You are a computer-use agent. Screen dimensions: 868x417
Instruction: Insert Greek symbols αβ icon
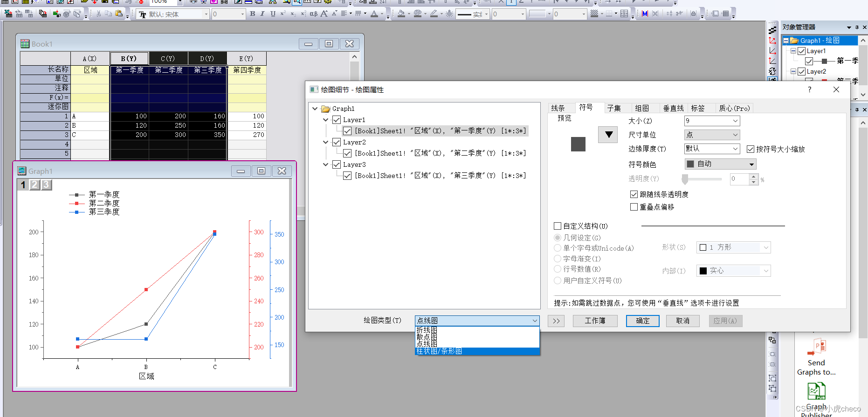[313, 14]
